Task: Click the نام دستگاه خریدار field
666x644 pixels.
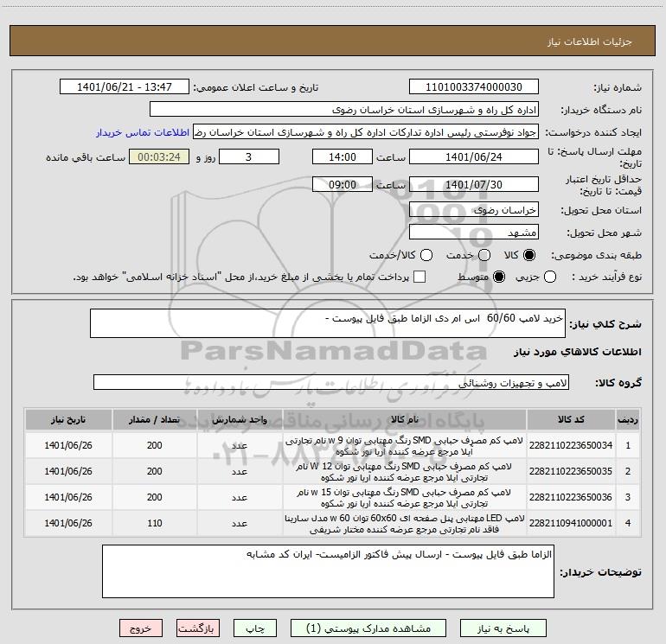Action: (344, 110)
